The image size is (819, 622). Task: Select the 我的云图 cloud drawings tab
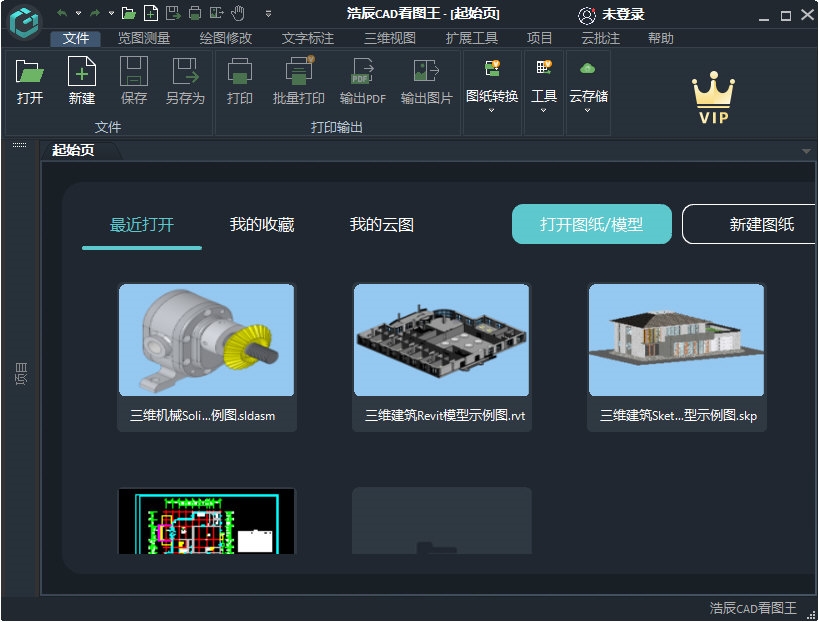pyautogui.click(x=382, y=225)
